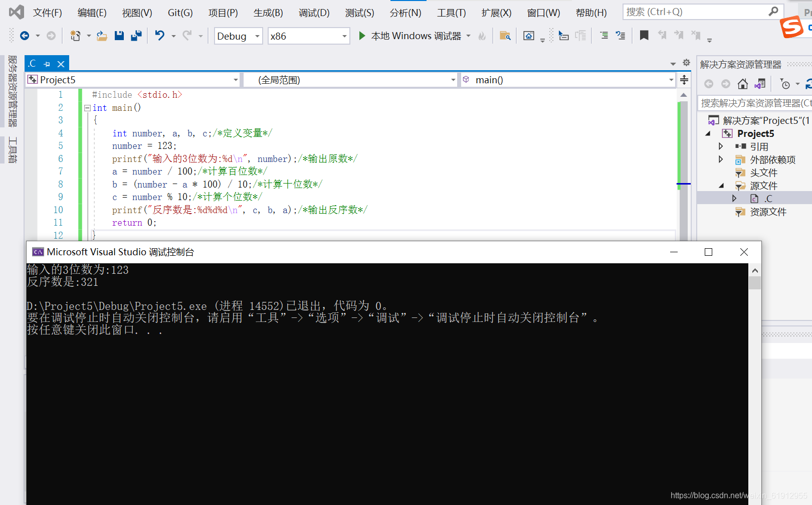Screen dimensions: 812x505
Task: Open the 扩展(X) extensions menu
Action: 497,13
